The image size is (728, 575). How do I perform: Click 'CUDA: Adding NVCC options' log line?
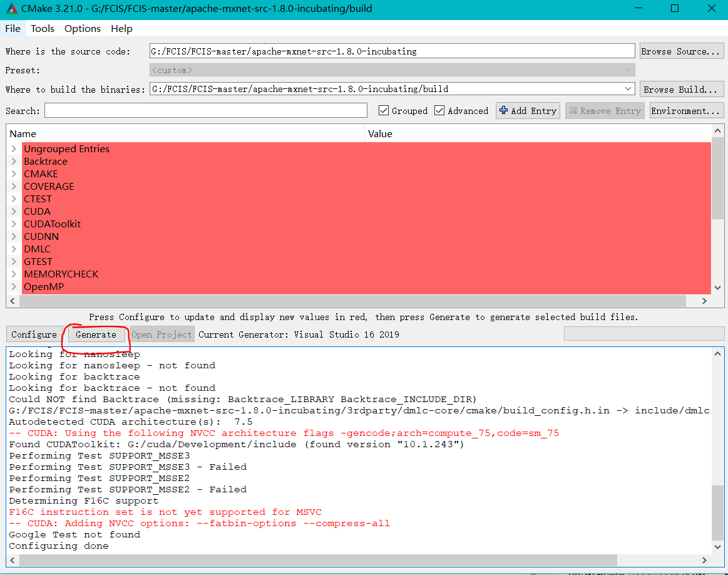[x=199, y=524]
